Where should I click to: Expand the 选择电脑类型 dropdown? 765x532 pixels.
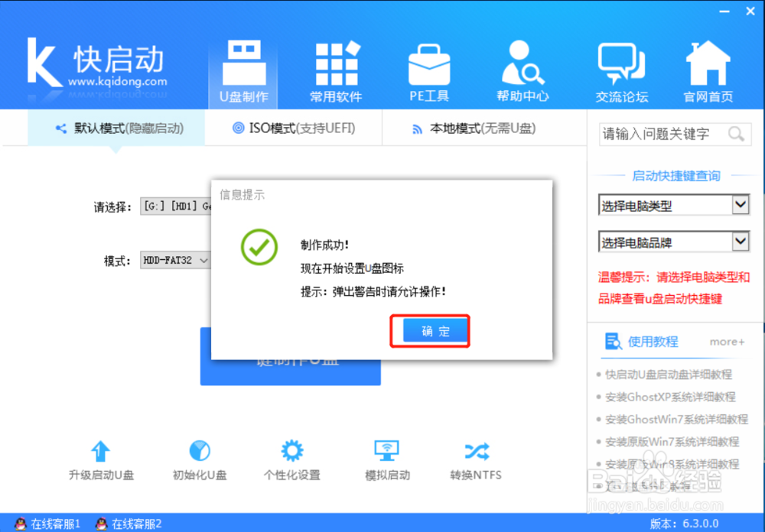coord(673,205)
